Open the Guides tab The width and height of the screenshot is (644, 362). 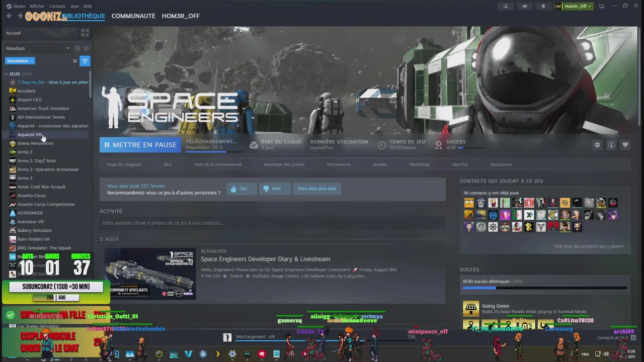(x=380, y=164)
